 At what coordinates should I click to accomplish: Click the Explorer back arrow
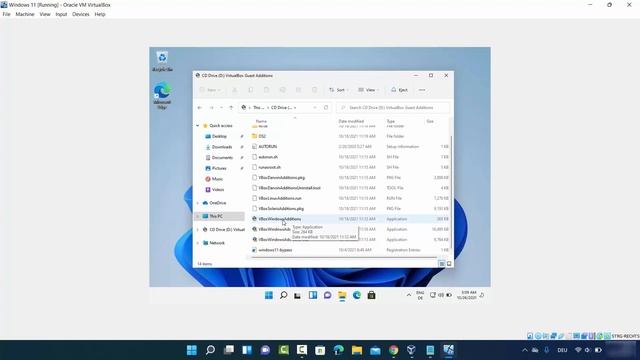(x=200, y=108)
